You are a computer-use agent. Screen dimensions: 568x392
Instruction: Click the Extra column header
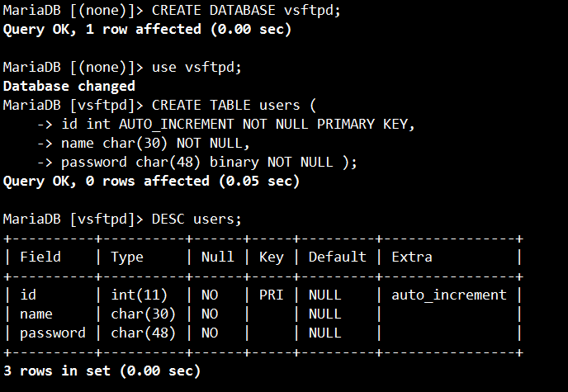412,257
